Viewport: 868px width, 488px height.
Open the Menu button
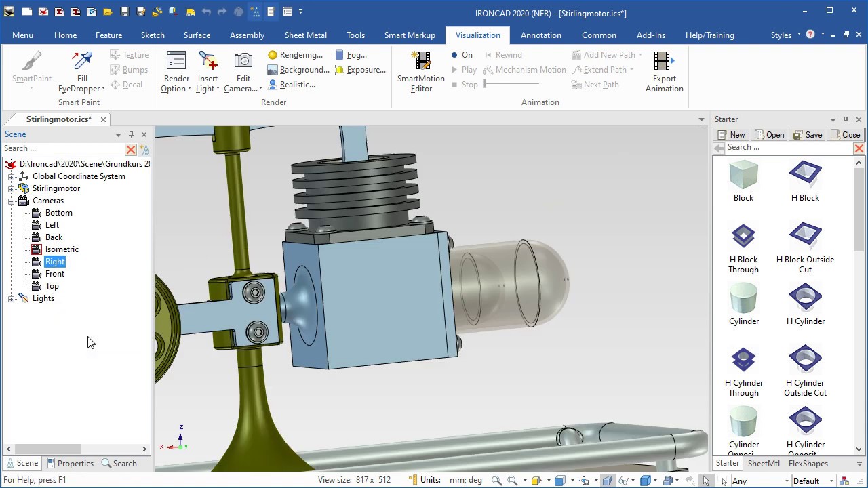[x=22, y=35]
